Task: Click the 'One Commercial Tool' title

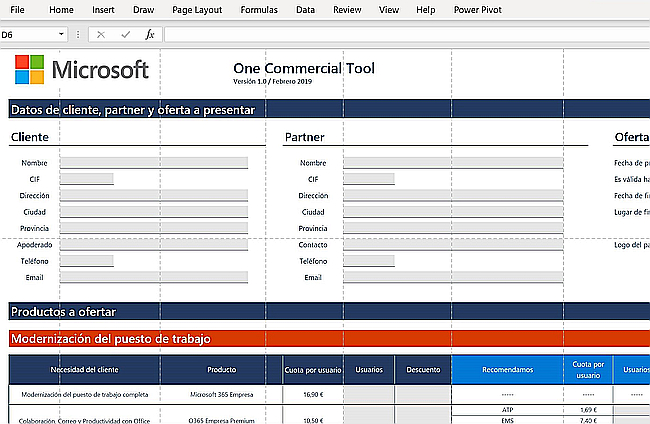Action: pos(304,68)
